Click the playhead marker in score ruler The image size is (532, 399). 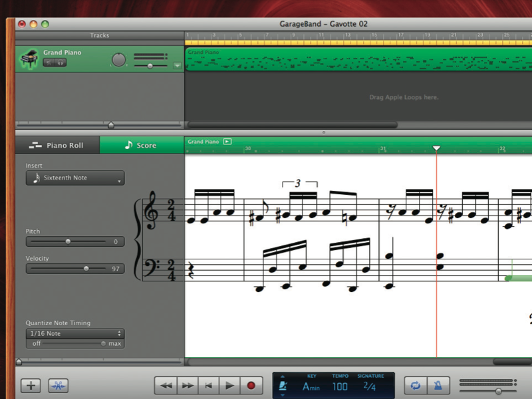pyautogui.click(x=436, y=148)
